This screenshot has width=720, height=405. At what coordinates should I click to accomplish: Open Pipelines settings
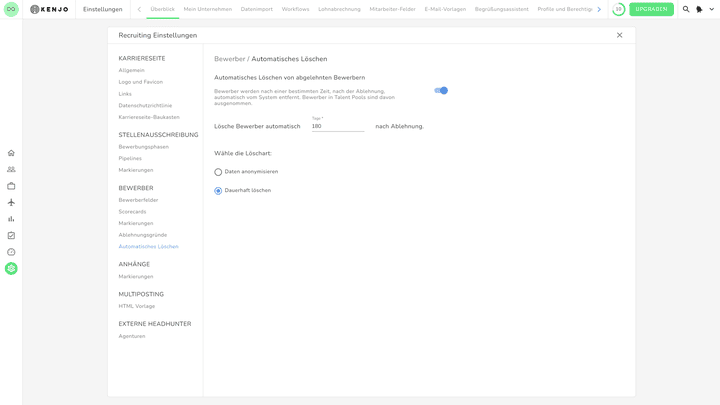(130, 158)
